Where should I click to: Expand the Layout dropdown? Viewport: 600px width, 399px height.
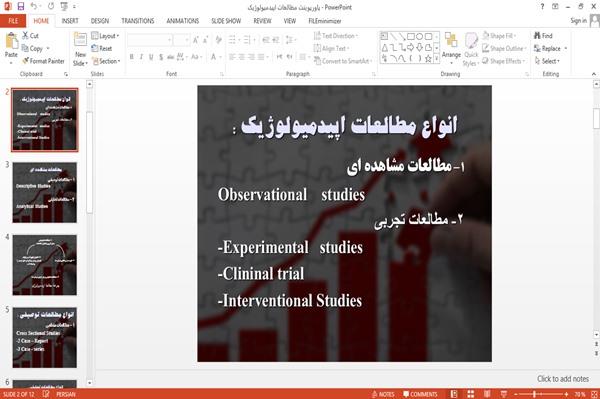(x=105, y=36)
